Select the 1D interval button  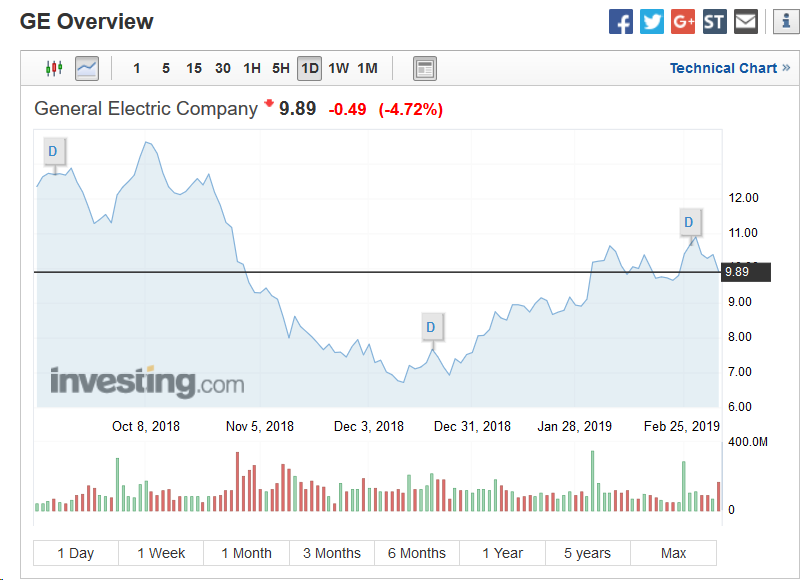[x=310, y=68]
